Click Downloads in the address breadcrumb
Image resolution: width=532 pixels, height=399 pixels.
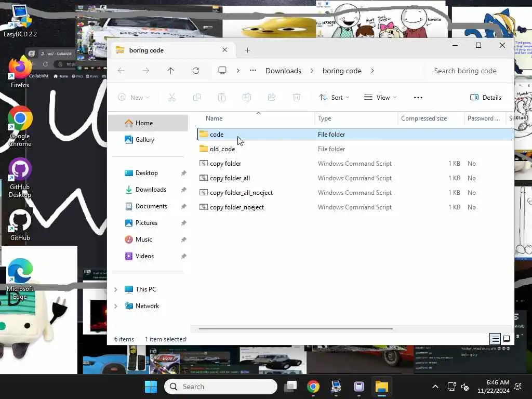[283, 71]
